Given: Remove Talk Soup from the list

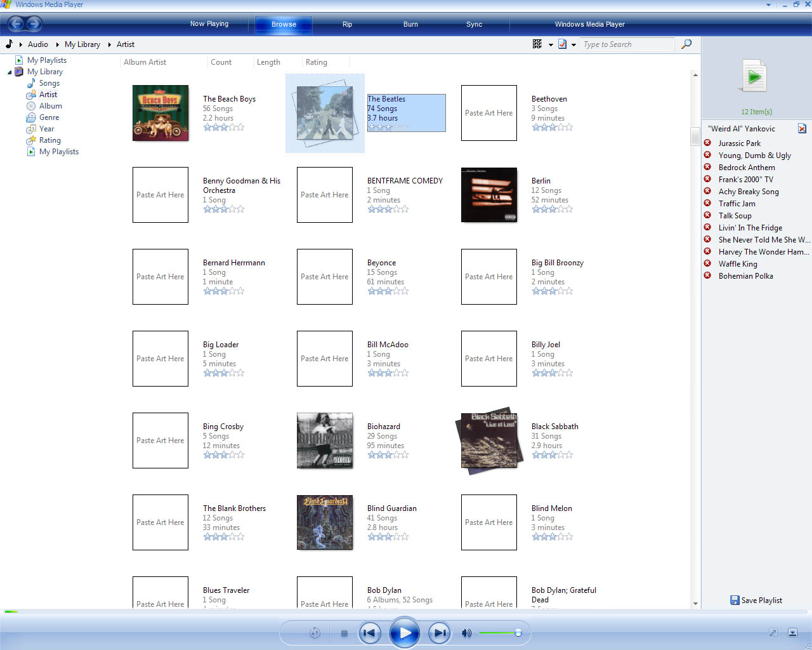Looking at the screenshot, I should coord(707,215).
